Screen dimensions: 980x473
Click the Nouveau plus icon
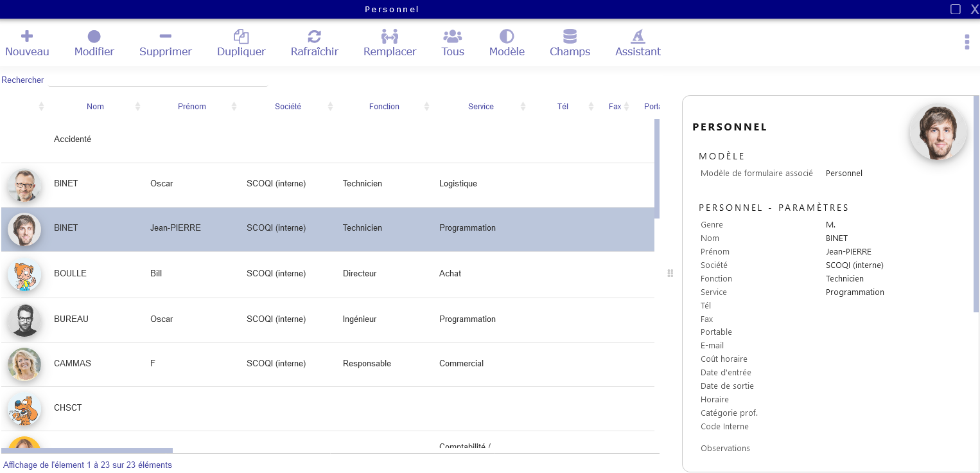click(27, 37)
